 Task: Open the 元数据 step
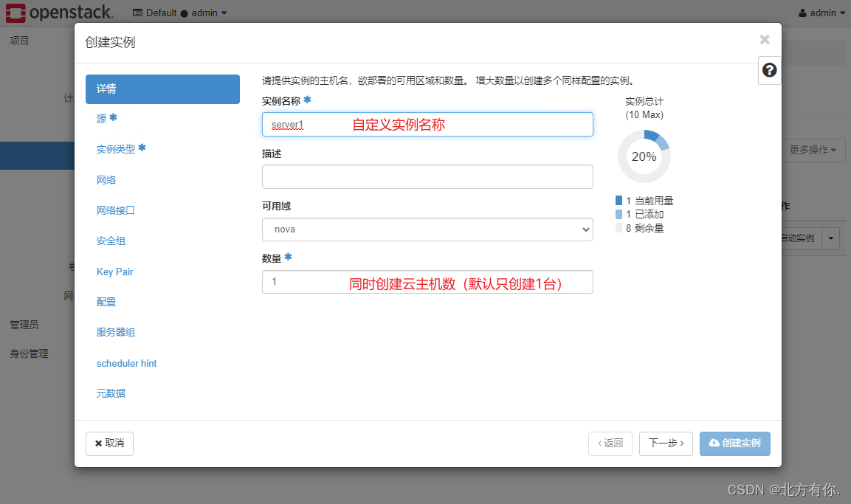111,393
